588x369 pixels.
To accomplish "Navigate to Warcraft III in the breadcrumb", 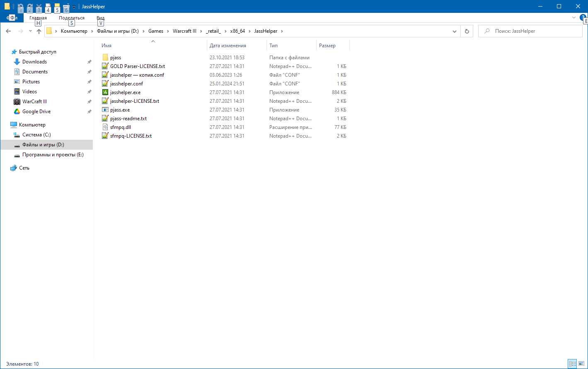I will pos(184,31).
